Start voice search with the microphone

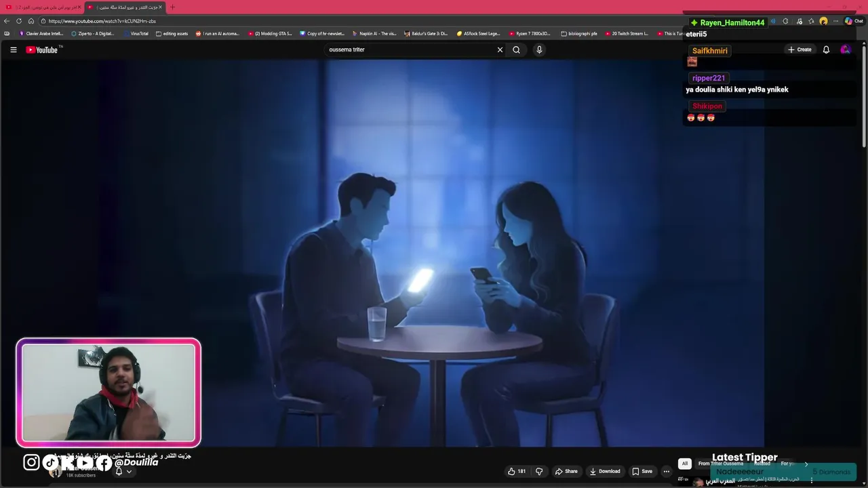click(539, 49)
